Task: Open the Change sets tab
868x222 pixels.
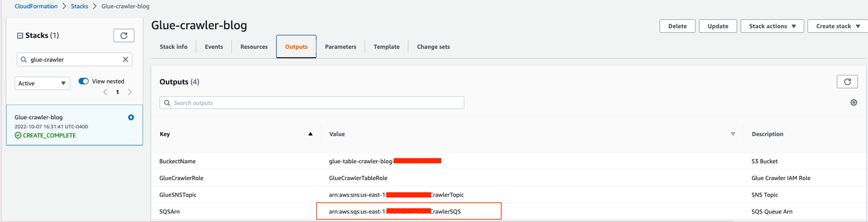Action: [x=433, y=47]
